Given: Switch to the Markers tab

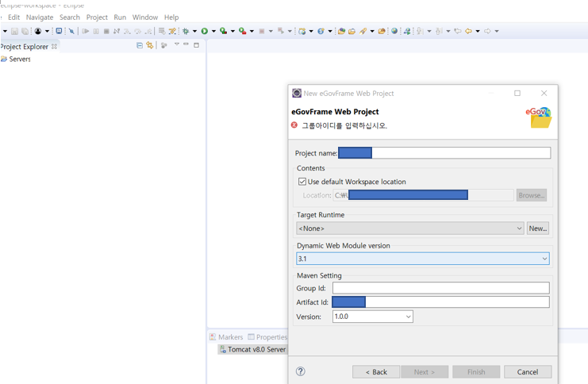Looking at the screenshot, I should point(226,336).
